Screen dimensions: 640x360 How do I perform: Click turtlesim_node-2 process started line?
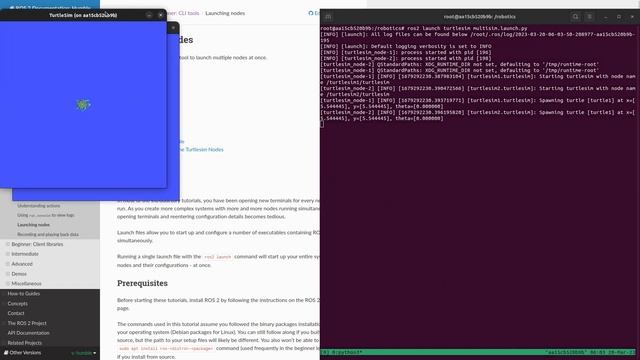tap(406, 58)
